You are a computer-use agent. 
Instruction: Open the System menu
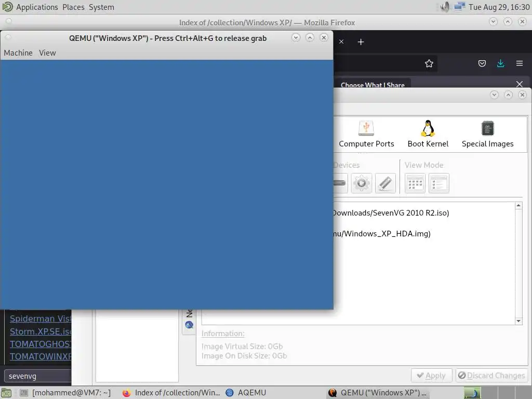coord(101,7)
